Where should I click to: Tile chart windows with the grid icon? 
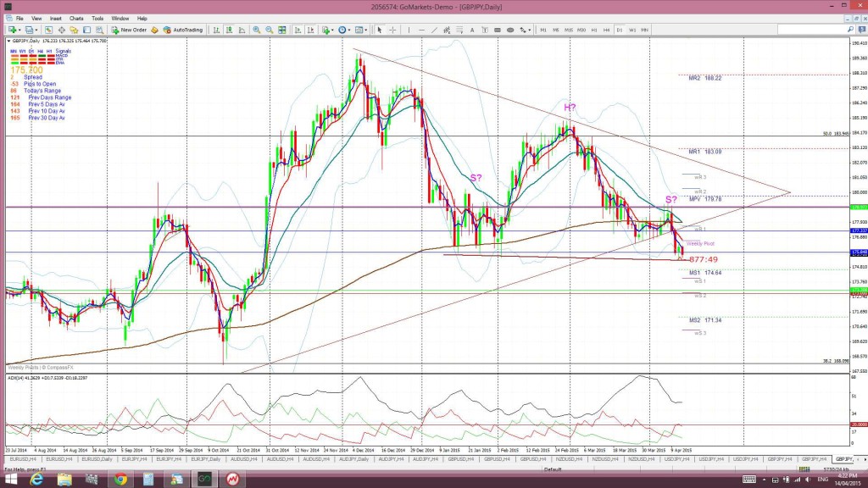click(x=282, y=30)
